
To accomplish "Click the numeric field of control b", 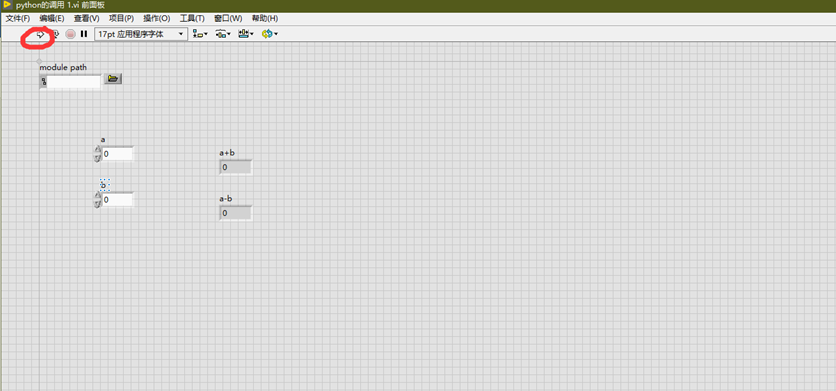I will 117,200.
